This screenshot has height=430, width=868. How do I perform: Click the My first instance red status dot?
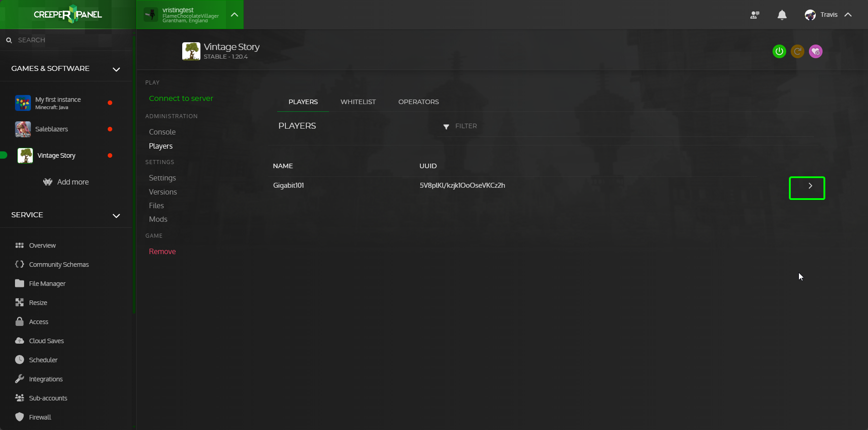click(x=110, y=103)
